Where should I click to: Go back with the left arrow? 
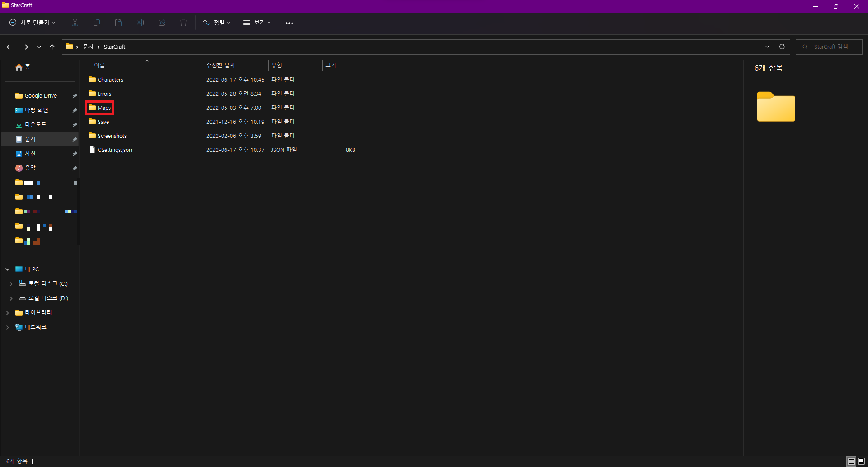coord(9,47)
